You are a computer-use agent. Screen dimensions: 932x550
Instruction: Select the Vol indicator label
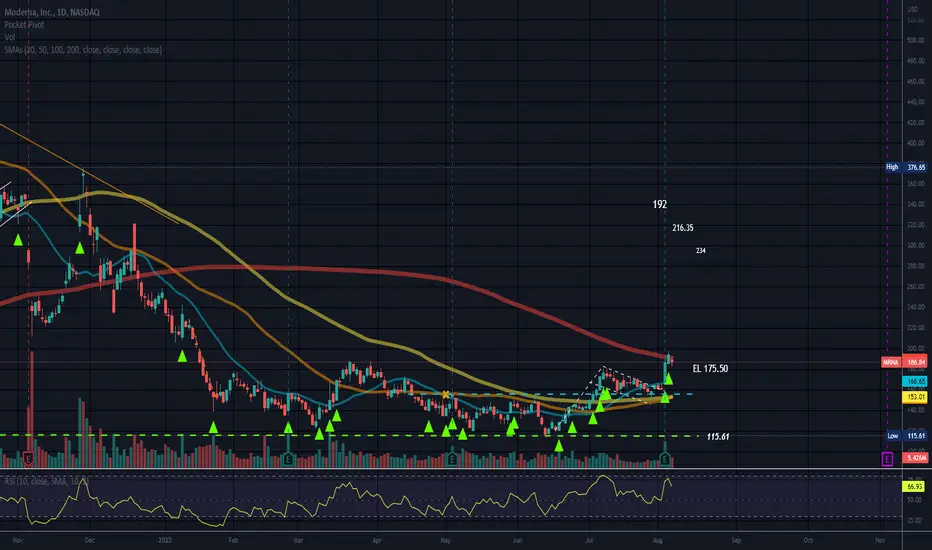click(x=10, y=37)
